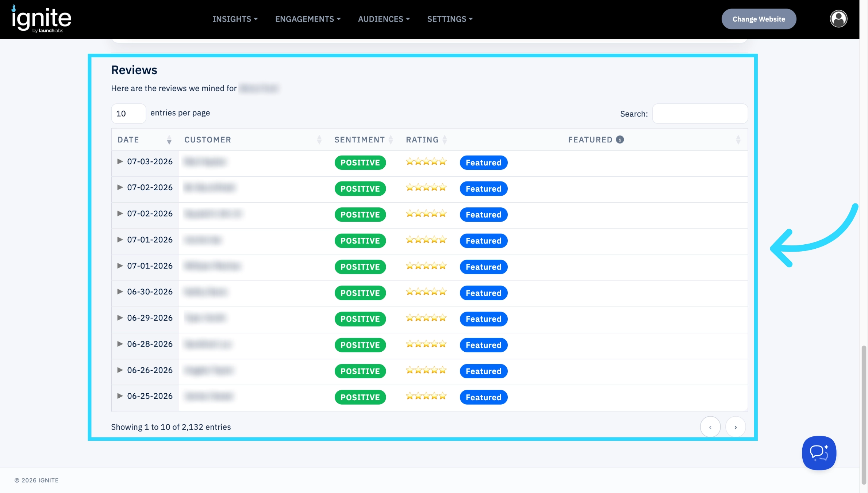Click the star rating in the 06-30-2026 row
Screen dimensions: 868x493
426,292
